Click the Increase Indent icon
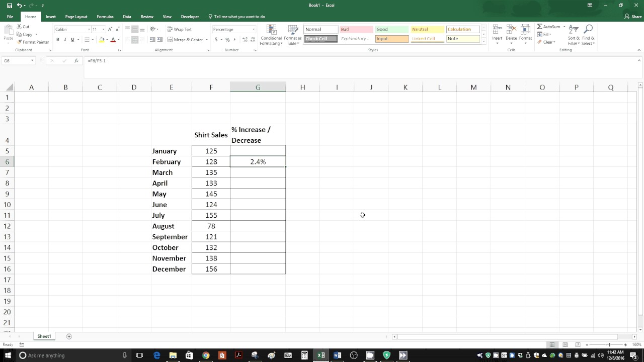This screenshot has width=644, height=362. 160,40
